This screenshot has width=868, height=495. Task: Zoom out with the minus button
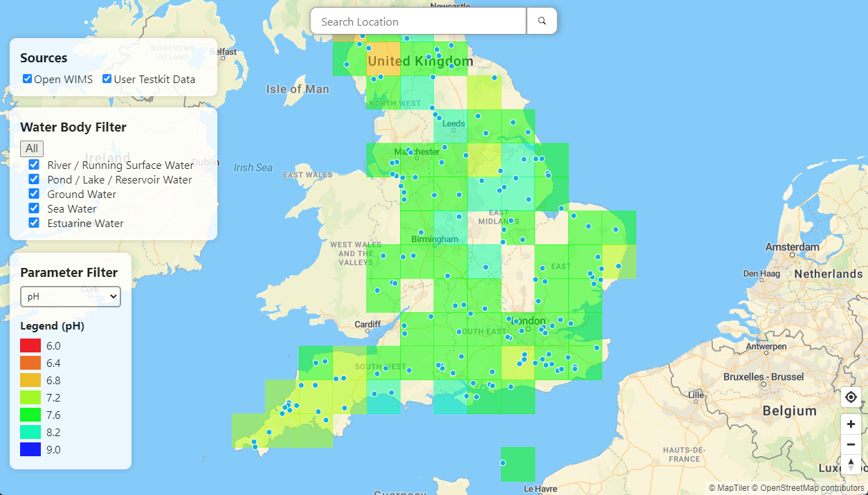[851, 444]
